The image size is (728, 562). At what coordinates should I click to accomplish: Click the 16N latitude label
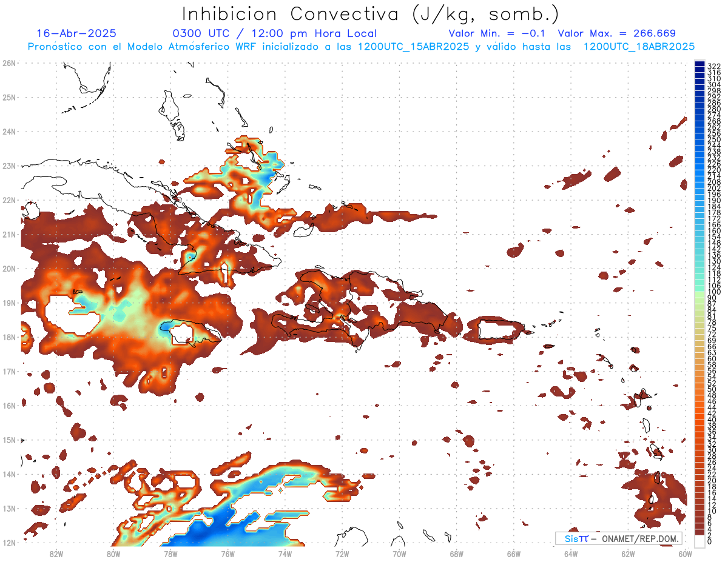(x=8, y=405)
